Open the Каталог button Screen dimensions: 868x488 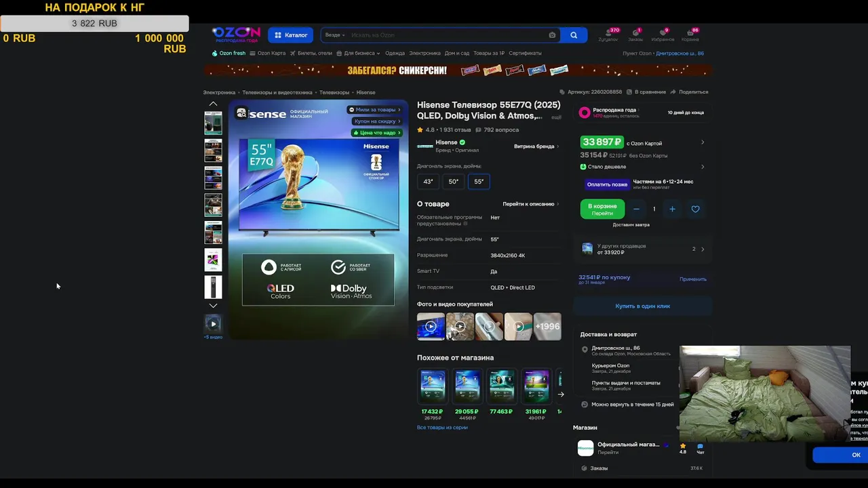pos(291,35)
